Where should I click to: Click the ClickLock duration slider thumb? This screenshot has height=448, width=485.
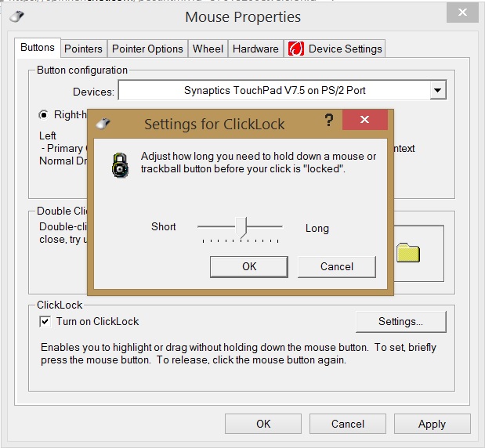pyautogui.click(x=241, y=227)
